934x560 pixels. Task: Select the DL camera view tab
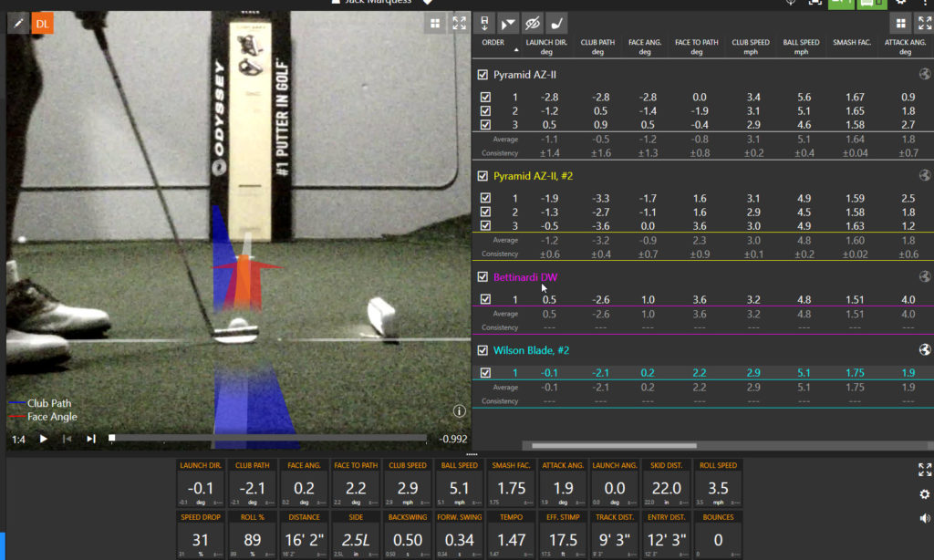tap(42, 23)
